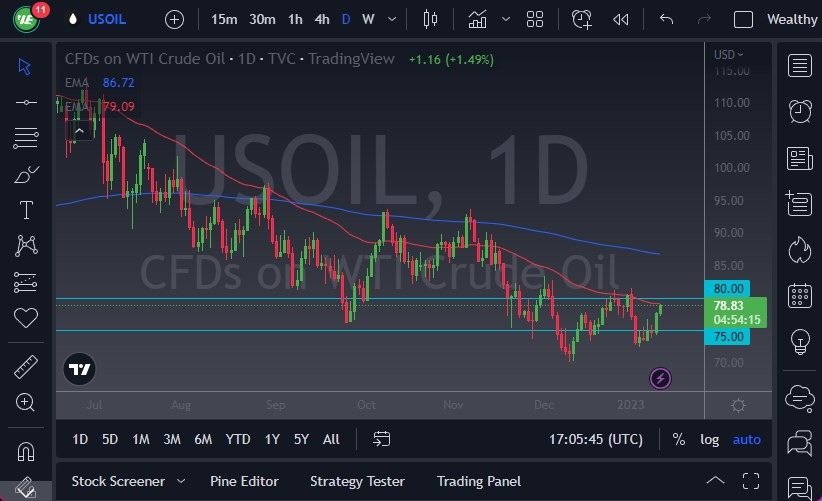Viewport: 822px width, 501px height.
Task: Open the ruler measure tool
Action: click(26, 367)
